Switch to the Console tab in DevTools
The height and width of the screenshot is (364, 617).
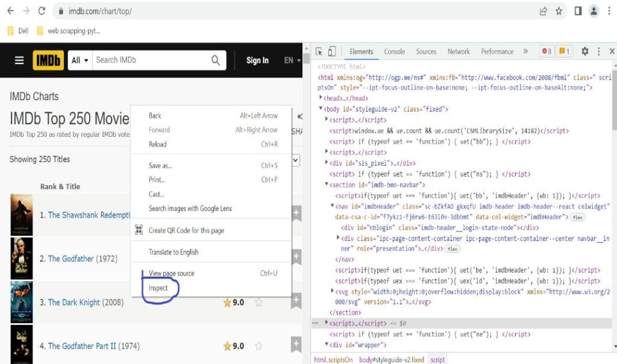(394, 51)
